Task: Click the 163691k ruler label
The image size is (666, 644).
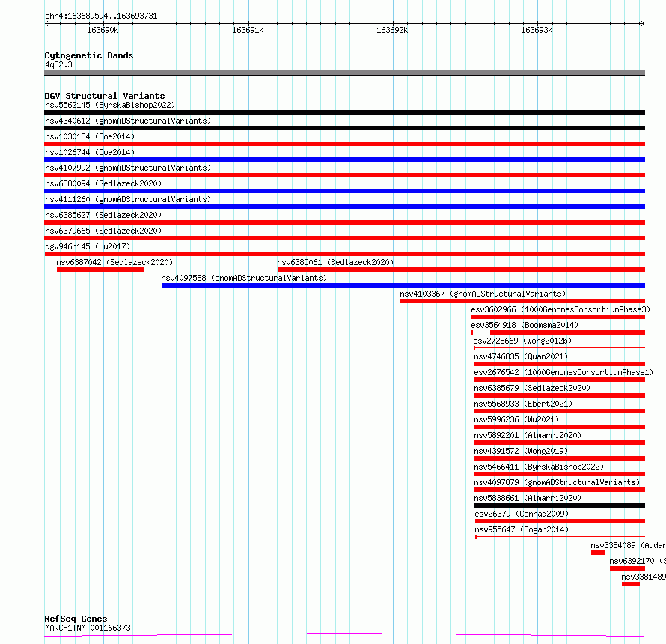Action: tap(248, 30)
